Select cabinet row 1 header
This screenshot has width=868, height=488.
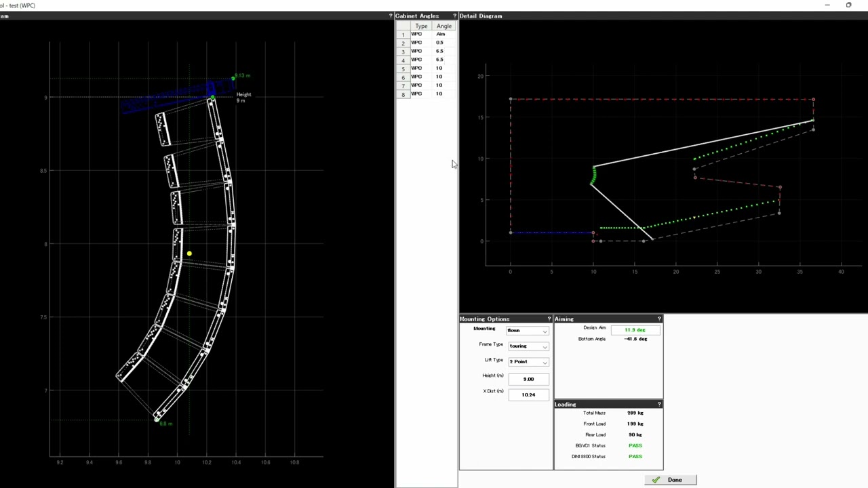tap(403, 35)
